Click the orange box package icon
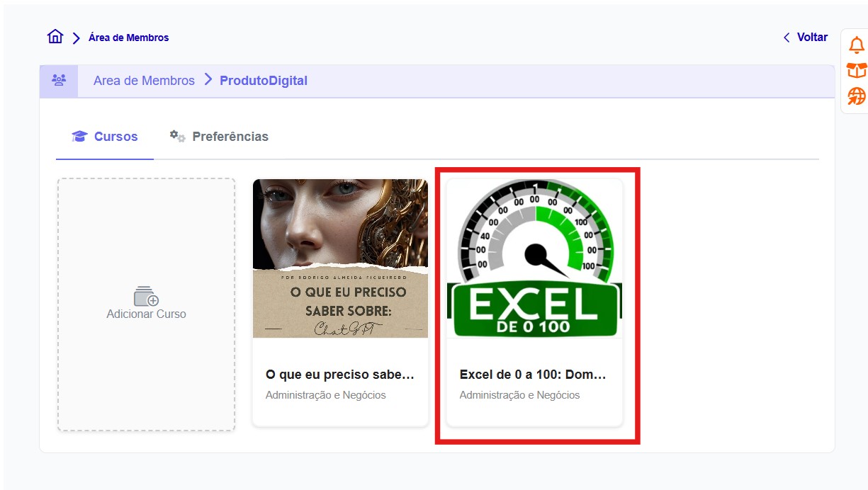 point(857,71)
